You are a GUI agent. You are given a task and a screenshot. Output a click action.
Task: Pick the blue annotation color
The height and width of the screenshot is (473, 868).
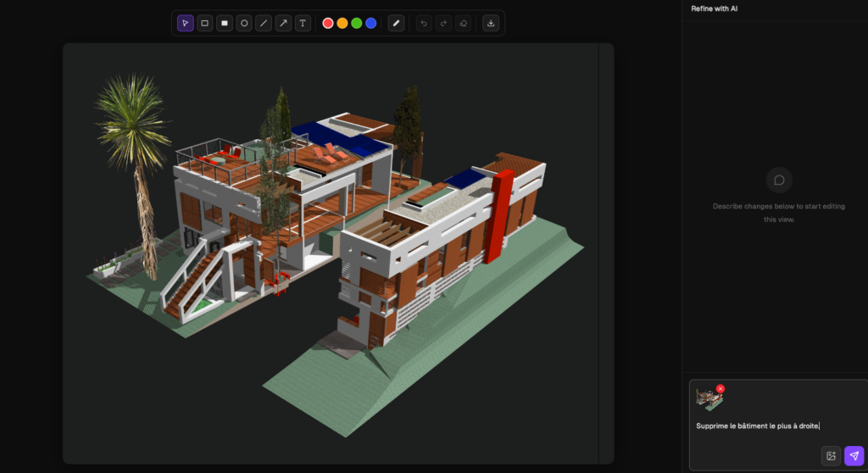click(371, 23)
